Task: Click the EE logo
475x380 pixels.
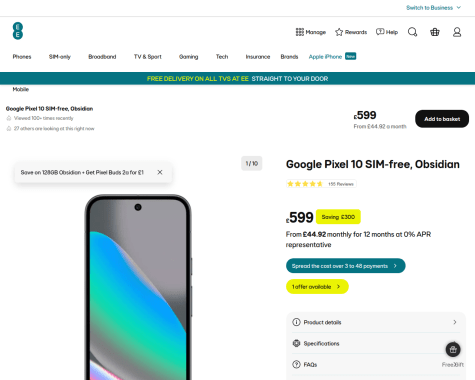Action: click(18, 31)
